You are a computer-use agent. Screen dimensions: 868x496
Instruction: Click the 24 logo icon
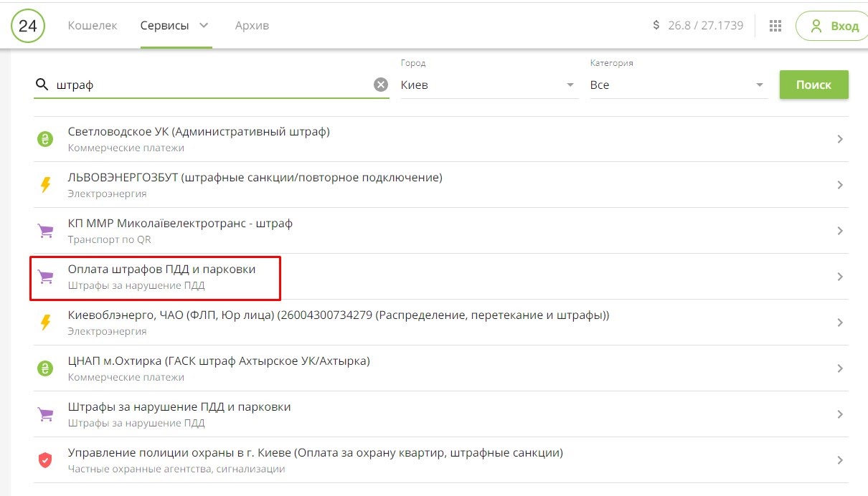[28, 26]
